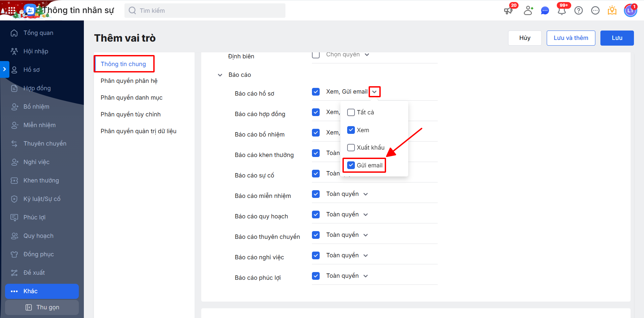Expand the Báo cáo miễn nhiệm permission dropdown
Viewport: 644px width, 318px height.
366,194
